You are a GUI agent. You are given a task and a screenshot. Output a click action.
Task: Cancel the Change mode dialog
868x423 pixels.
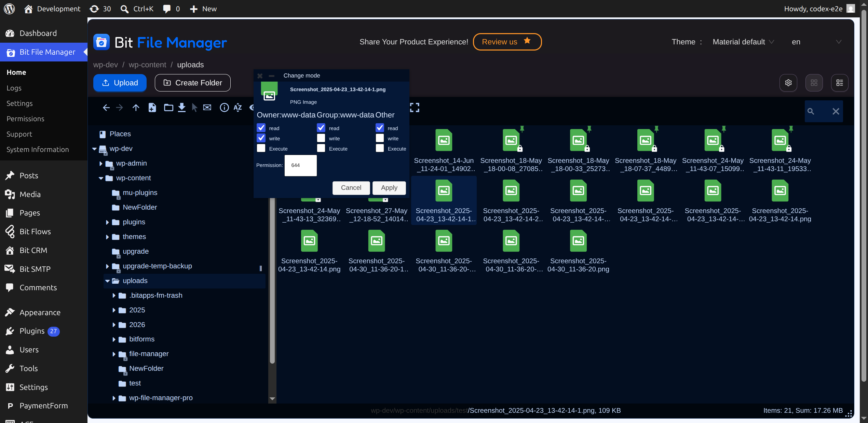click(x=351, y=188)
